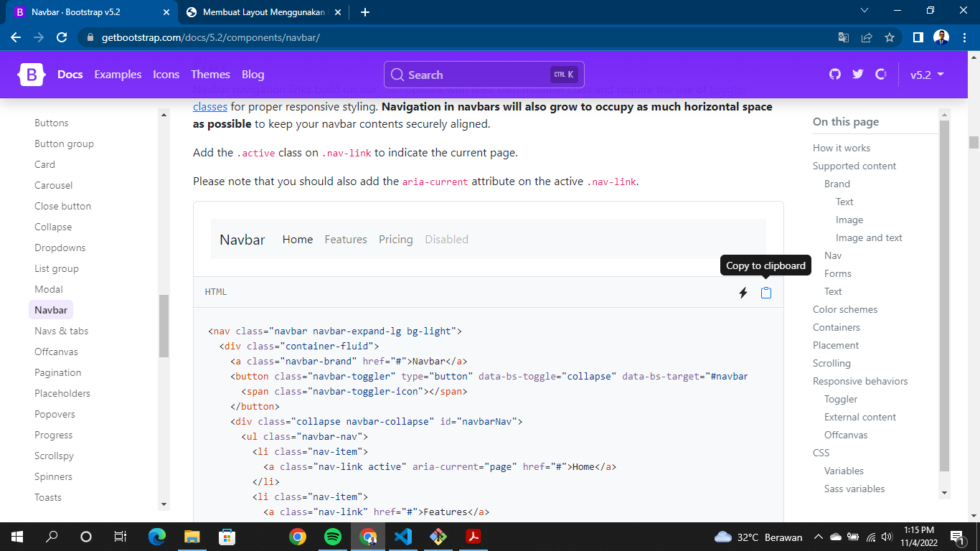
Task: Open Bootstrap Twitter icon link
Action: (x=857, y=75)
